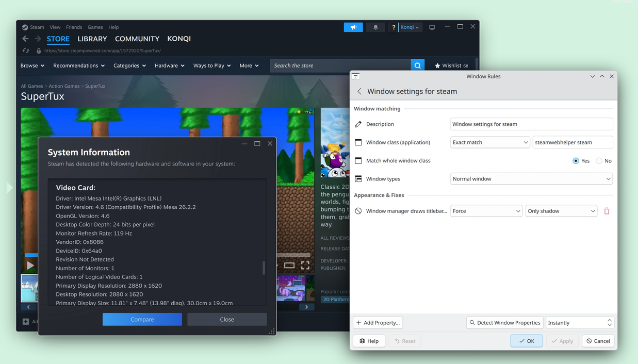The image size is (638, 364).
Task: Click the Window class (application) row icon
Action: 358,142
